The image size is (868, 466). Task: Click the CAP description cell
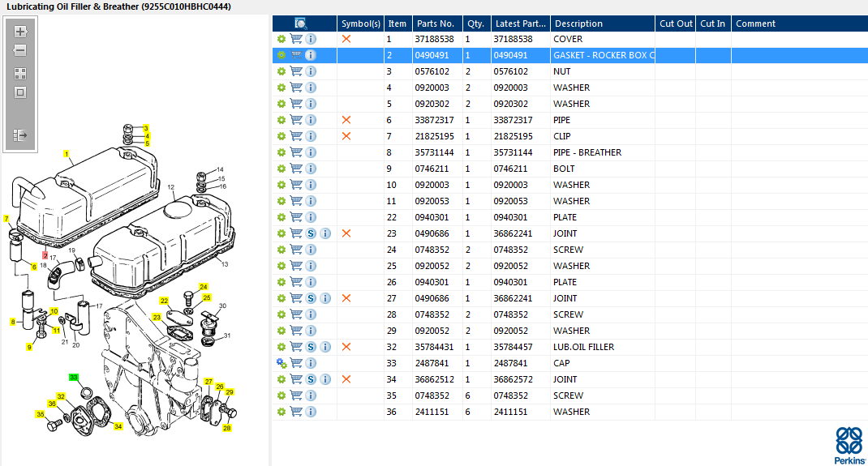(x=602, y=363)
